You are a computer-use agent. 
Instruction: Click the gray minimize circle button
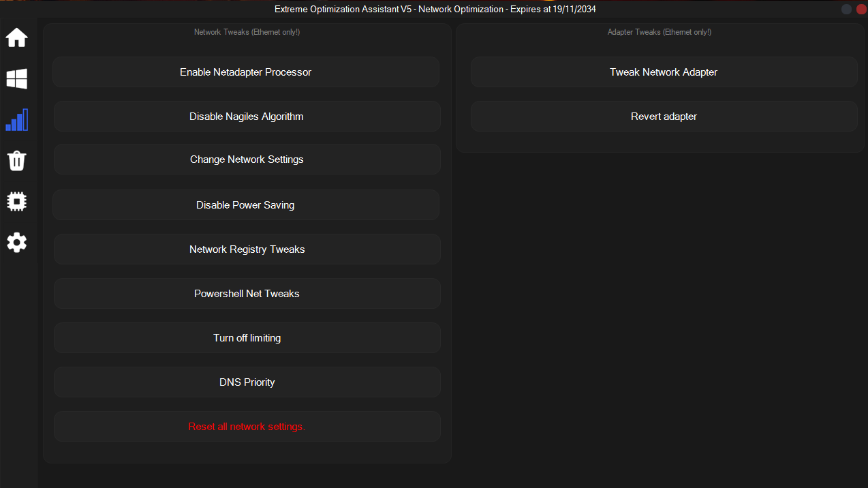[x=846, y=9]
